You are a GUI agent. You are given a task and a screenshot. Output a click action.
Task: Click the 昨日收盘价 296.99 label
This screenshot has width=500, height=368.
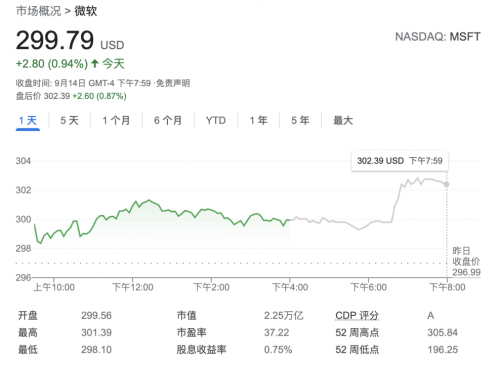pos(466,262)
